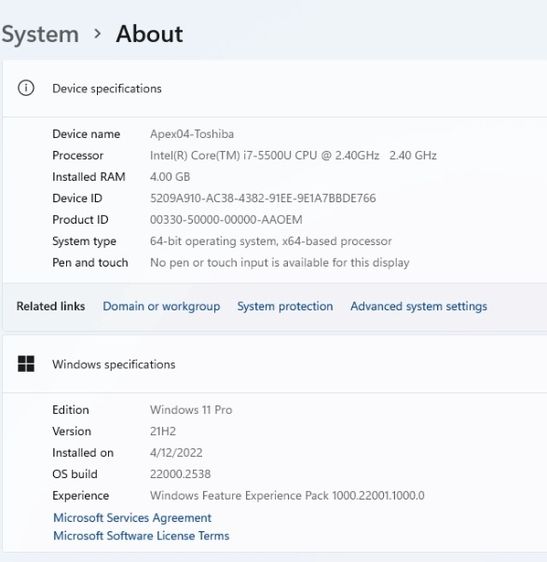The image size is (547, 562).
Task: Select Windows Feature Experience Pack value
Action: (x=287, y=496)
